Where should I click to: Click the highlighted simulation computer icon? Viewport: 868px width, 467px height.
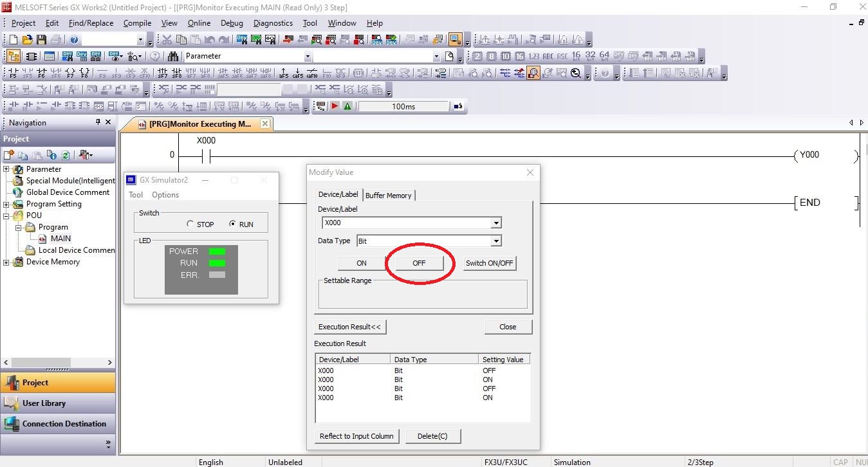456,40
